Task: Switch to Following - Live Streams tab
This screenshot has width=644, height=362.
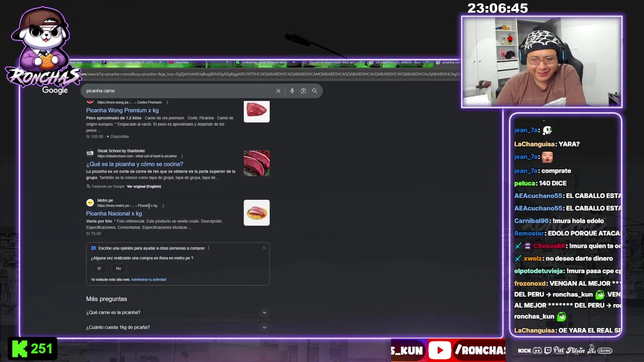Action: pyautogui.click(x=264, y=62)
